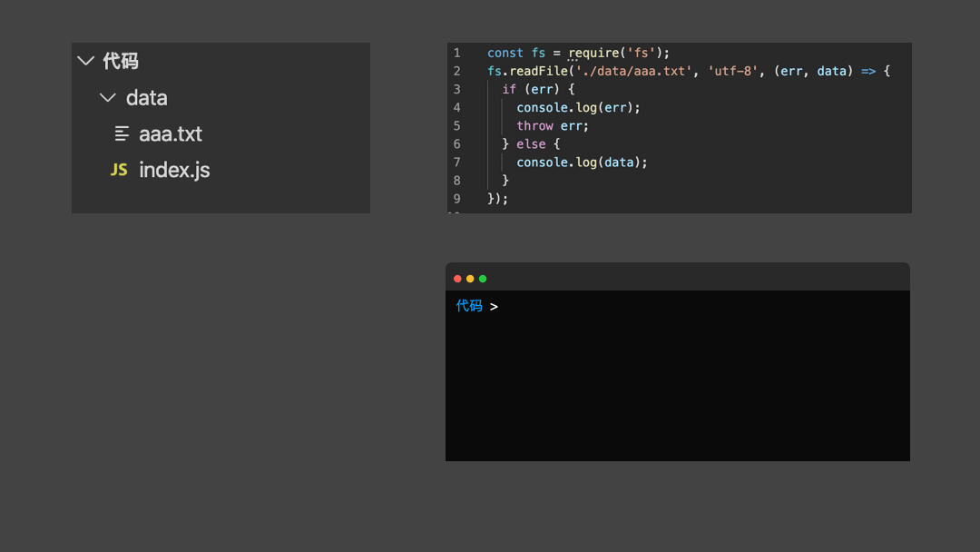Click the 'utf-8' string in the code
This screenshot has height=552, width=980.
pos(734,71)
